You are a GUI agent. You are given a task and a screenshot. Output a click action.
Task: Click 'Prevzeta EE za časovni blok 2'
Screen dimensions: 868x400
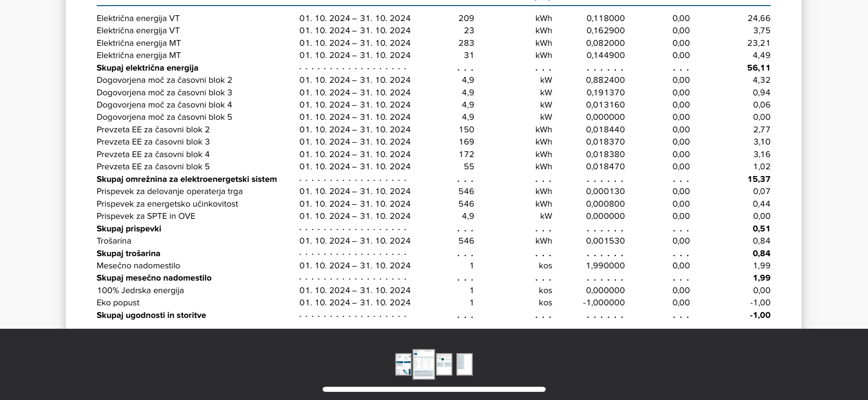pyautogui.click(x=153, y=130)
